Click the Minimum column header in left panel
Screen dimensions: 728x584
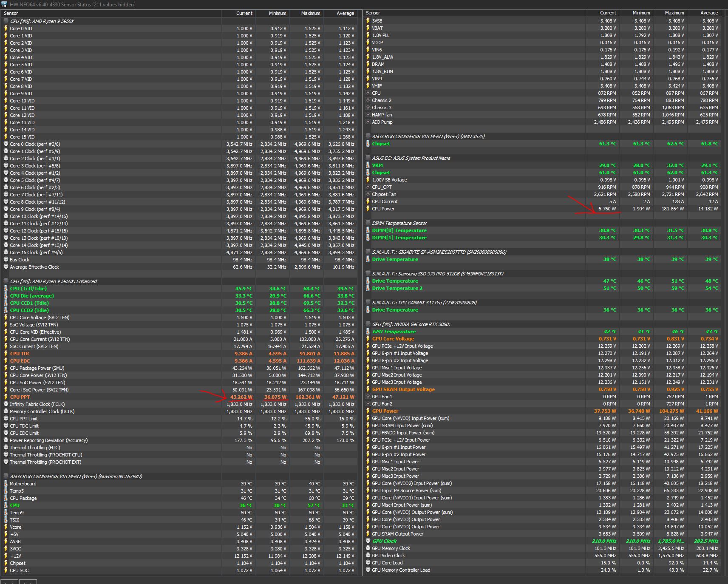point(272,13)
